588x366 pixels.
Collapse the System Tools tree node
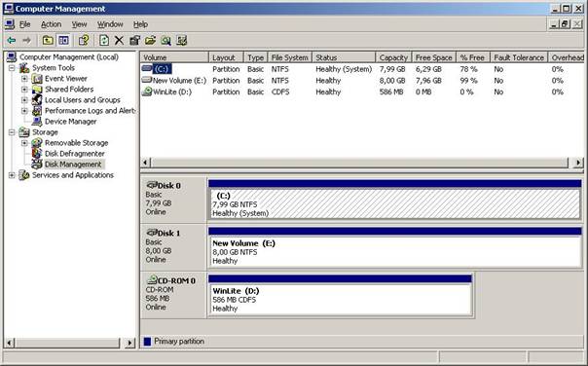tap(12, 68)
